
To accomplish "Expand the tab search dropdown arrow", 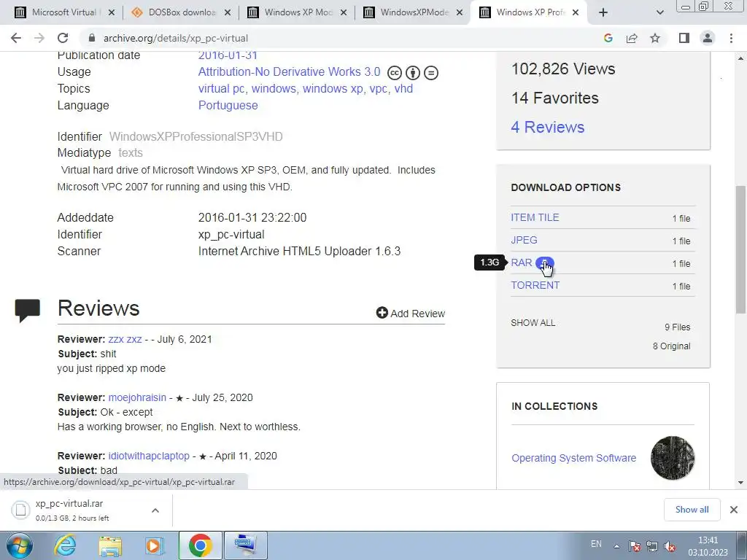I will click(659, 12).
